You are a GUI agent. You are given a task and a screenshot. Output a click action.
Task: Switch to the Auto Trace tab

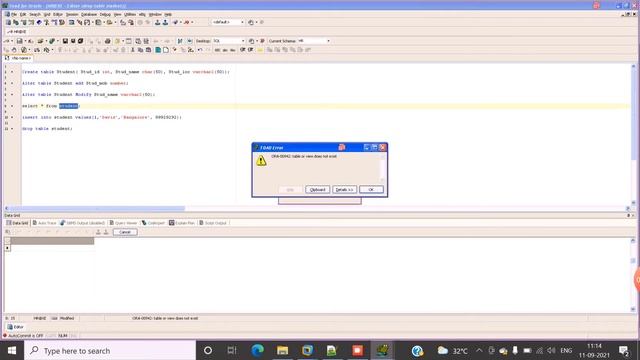click(x=44, y=223)
